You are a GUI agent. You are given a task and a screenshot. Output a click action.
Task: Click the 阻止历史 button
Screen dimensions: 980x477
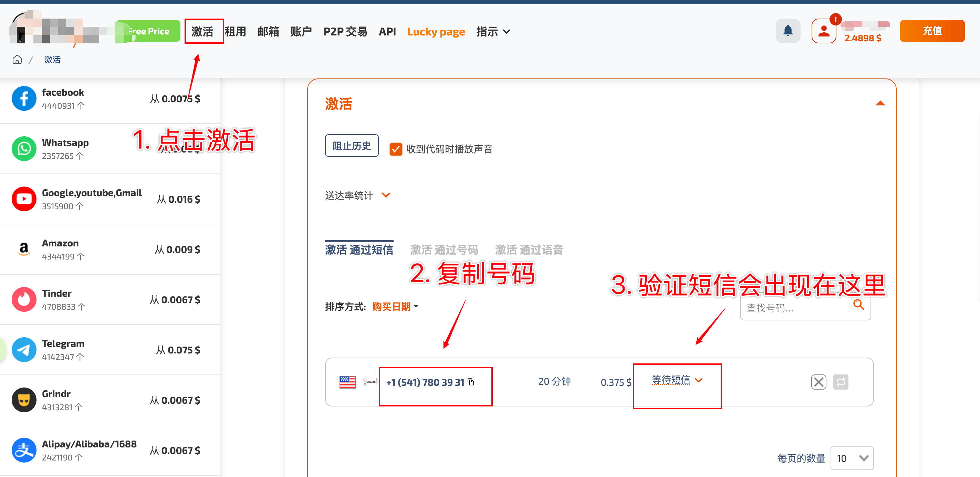352,146
